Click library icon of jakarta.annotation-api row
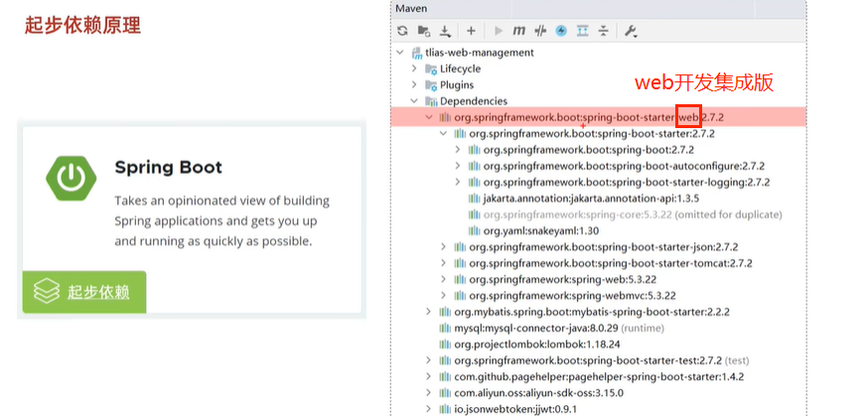 [x=475, y=198]
